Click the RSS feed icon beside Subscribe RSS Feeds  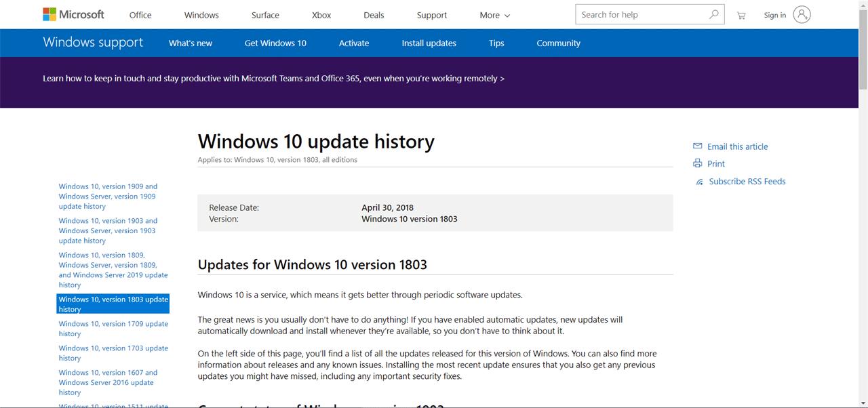(699, 181)
